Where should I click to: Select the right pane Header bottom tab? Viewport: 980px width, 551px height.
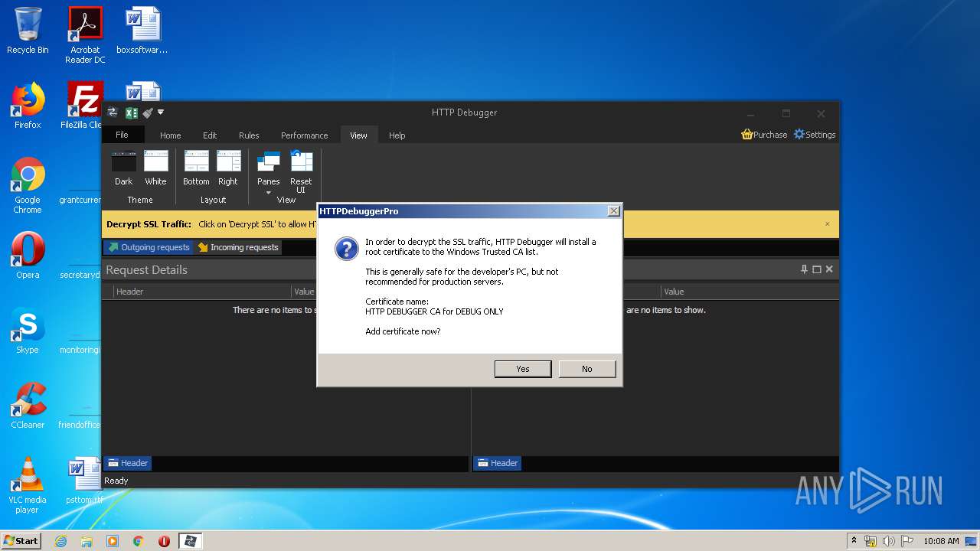point(498,463)
